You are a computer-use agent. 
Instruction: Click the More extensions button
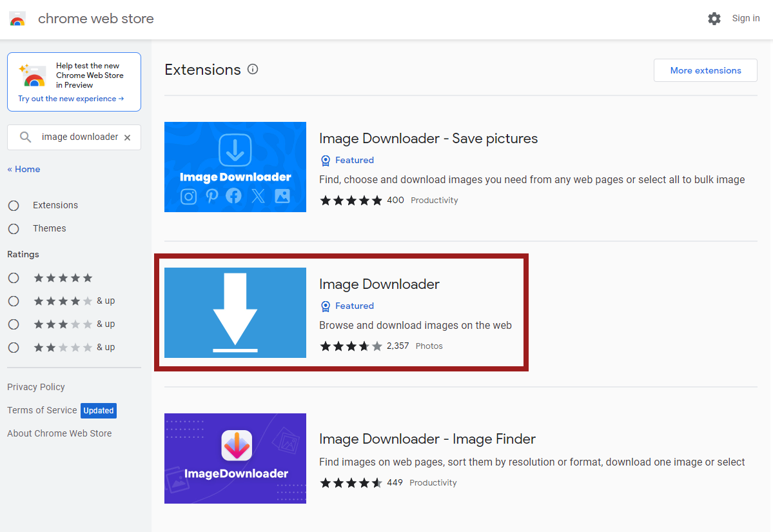705,70
